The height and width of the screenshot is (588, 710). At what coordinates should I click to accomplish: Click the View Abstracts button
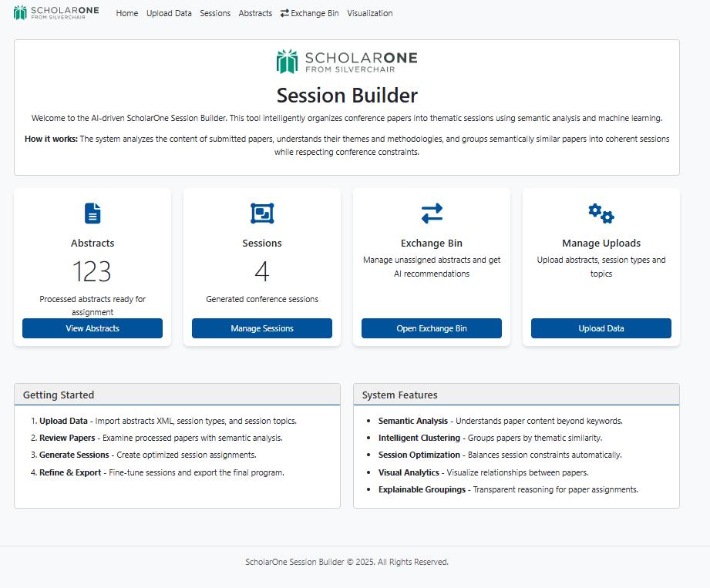(x=93, y=328)
